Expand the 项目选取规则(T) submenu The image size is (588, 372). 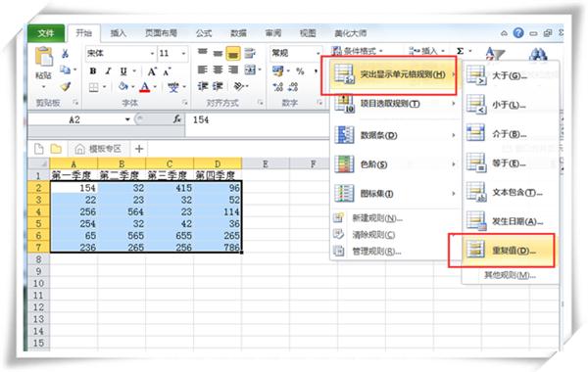(x=395, y=104)
